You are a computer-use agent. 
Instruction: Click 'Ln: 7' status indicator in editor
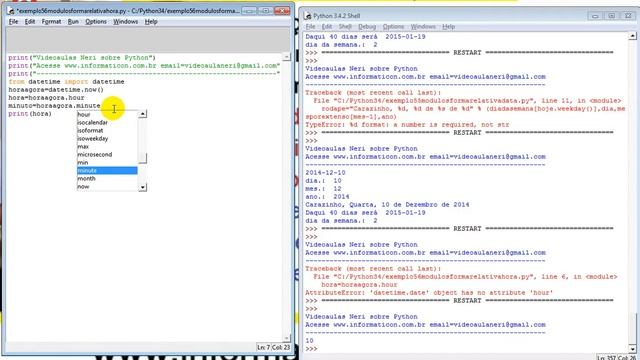263,347
